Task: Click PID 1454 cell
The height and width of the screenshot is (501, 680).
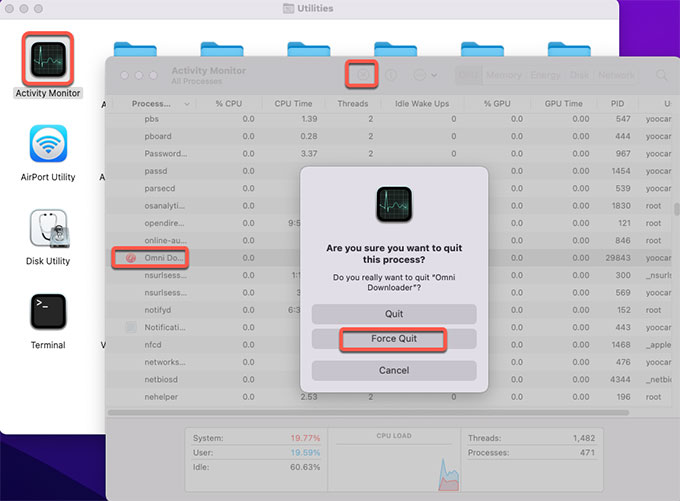Action: tap(621, 171)
